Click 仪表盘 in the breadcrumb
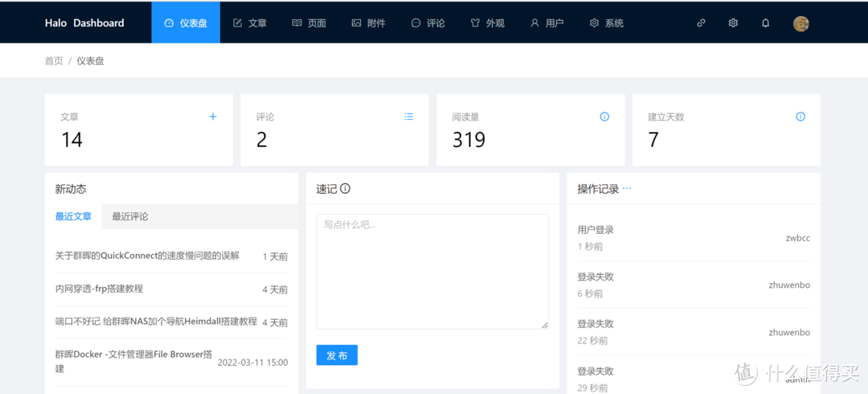This screenshot has height=394, width=868. (x=90, y=61)
